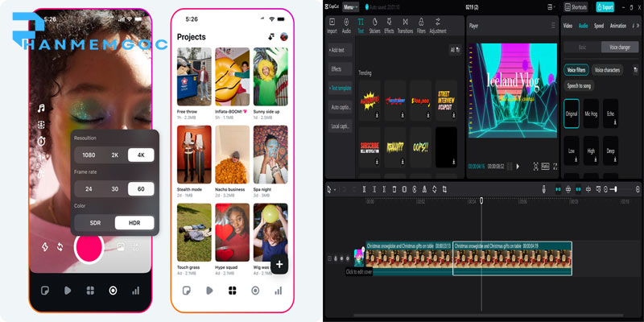Open the All filter dropdown in text templates
Viewport: 644px width, 322px height.
455,50
